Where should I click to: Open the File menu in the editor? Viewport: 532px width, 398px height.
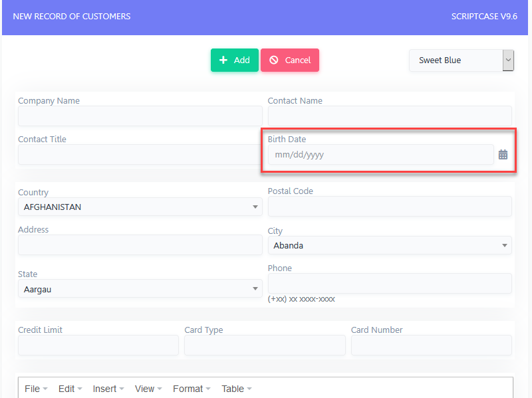(36, 389)
